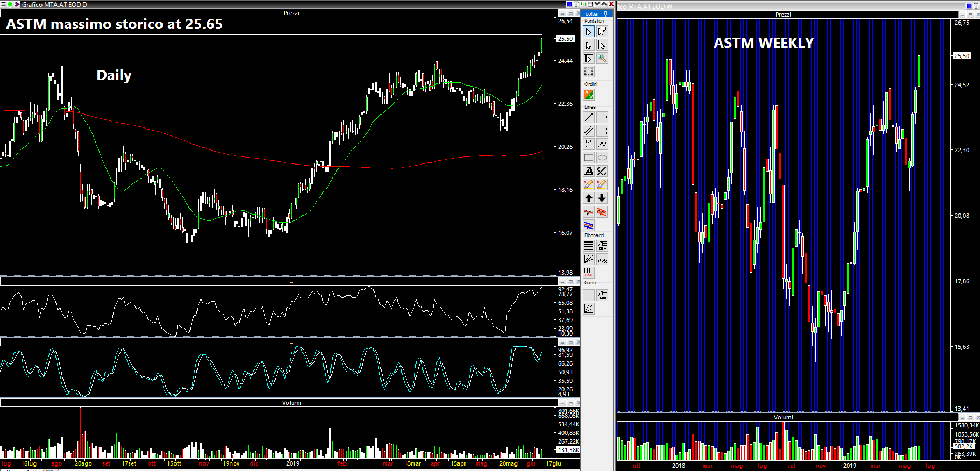
Task: Click the 'Grafico MTA.AT EOD D' window title
Action: (x=54, y=5)
